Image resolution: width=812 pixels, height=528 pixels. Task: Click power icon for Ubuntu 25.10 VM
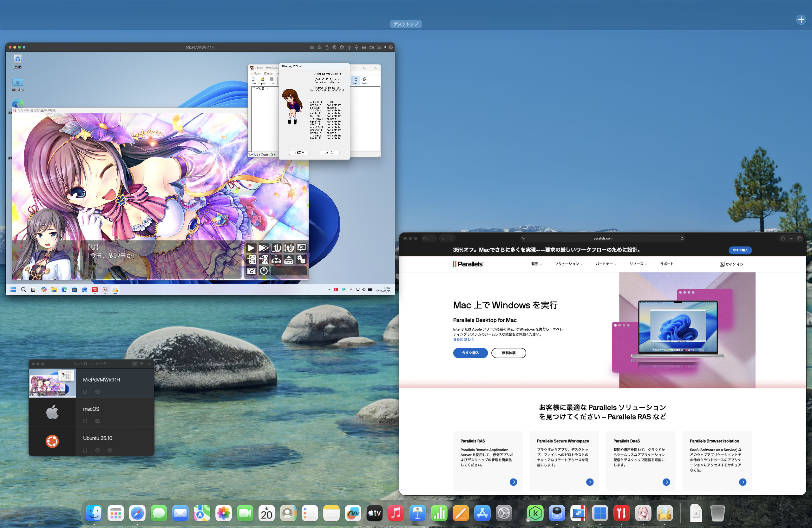(x=85, y=450)
